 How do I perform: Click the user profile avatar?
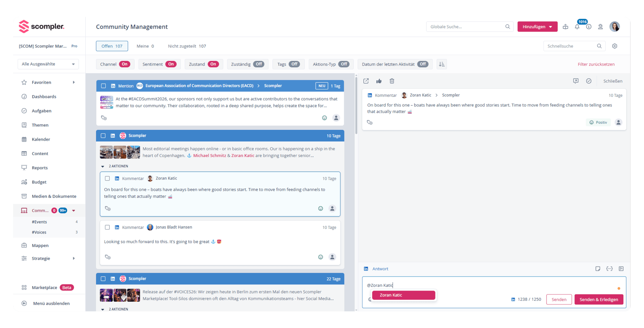[x=614, y=27]
